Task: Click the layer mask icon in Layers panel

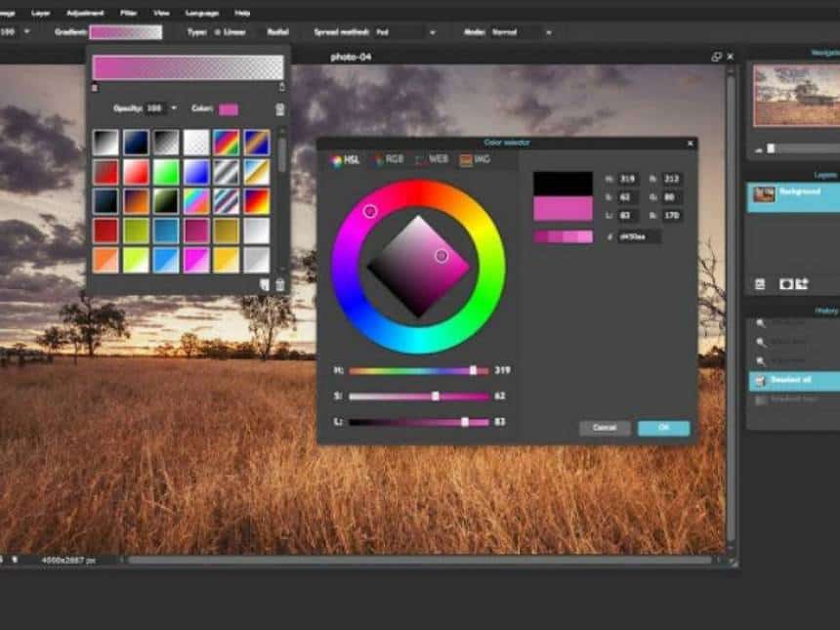Action: coord(785,284)
